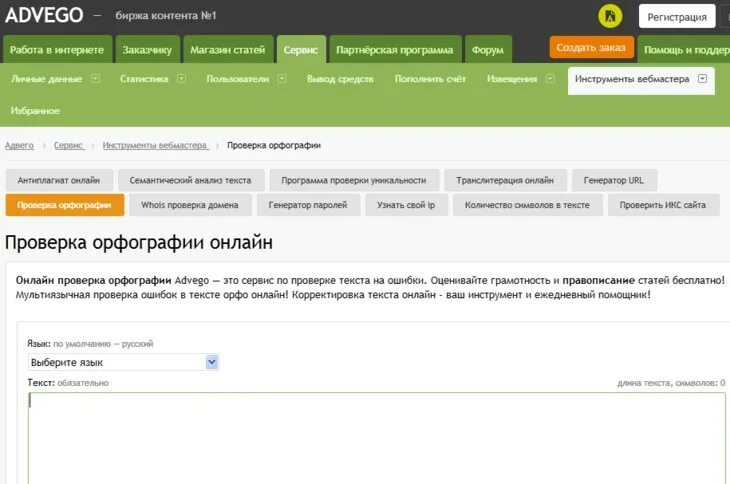The height and width of the screenshot is (484, 730).
Task: Follow the Сервис breadcrumb link
Action: tap(68, 145)
